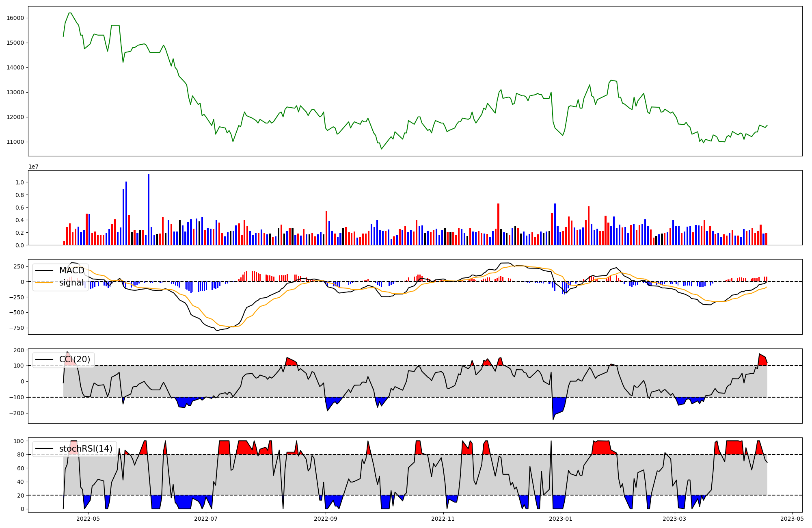Viewport: 812px width, 528px height.
Task: Click the 16000 price axis tick label
Action: coord(15,18)
